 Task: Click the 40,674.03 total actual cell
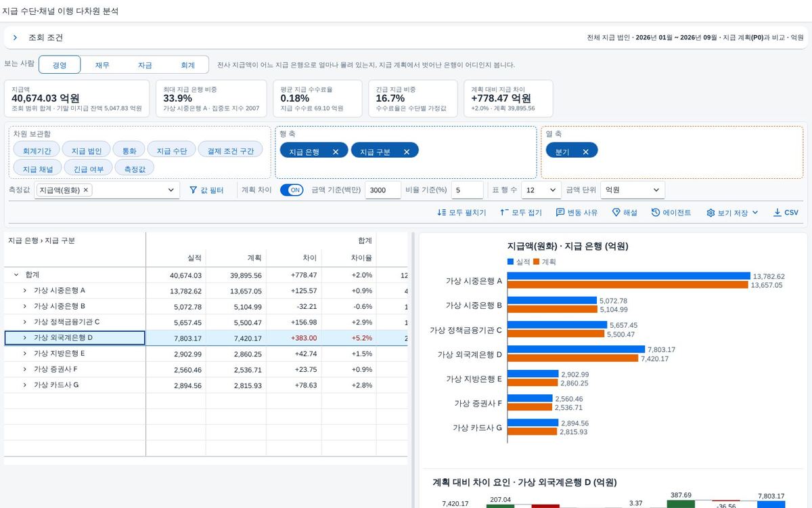click(x=176, y=275)
